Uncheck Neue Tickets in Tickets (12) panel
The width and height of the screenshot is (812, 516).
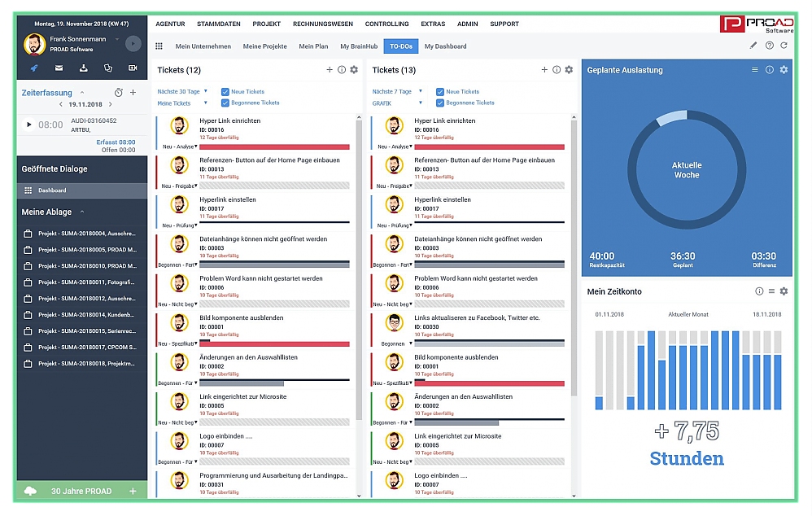click(x=225, y=91)
